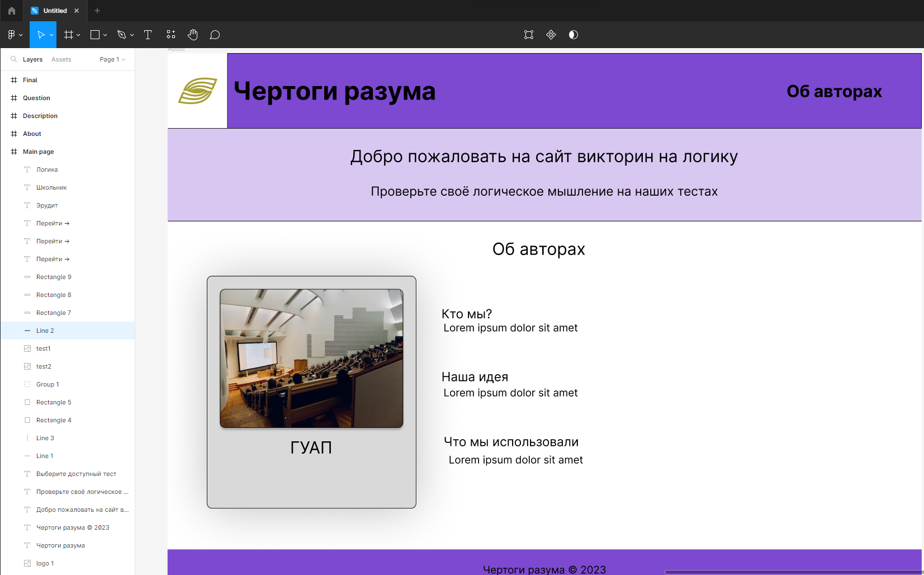Click the search icon in Layers panel
Image resolution: width=924 pixels, height=575 pixels.
click(14, 59)
